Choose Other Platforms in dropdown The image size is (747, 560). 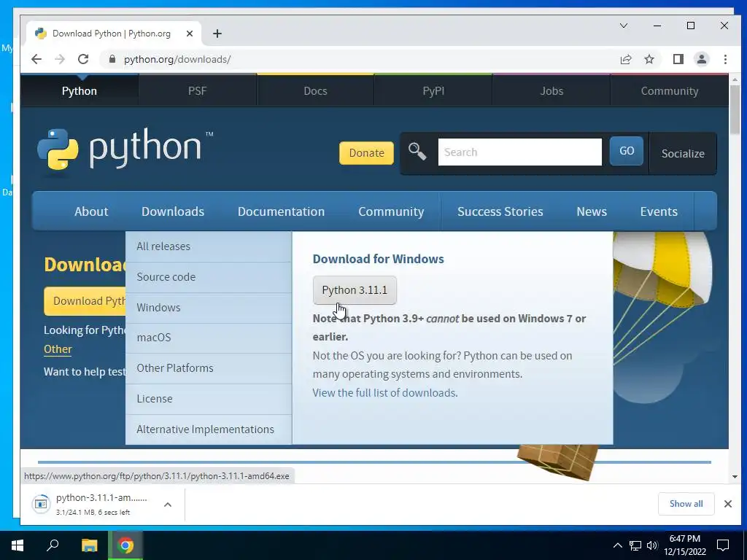coord(209,368)
